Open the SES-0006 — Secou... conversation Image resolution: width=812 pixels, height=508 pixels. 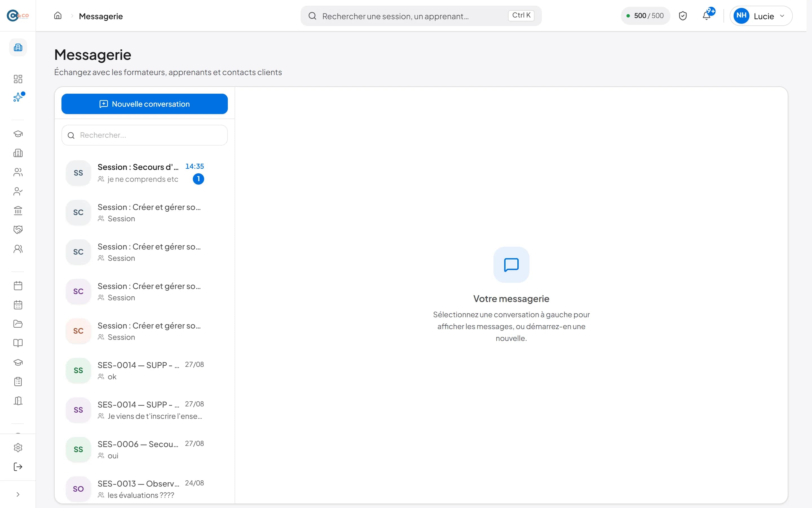(145, 450)
